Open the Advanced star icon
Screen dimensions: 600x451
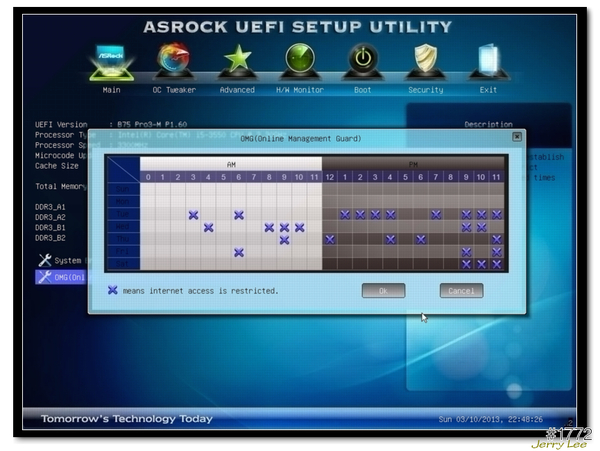click(x=237, y=61)
